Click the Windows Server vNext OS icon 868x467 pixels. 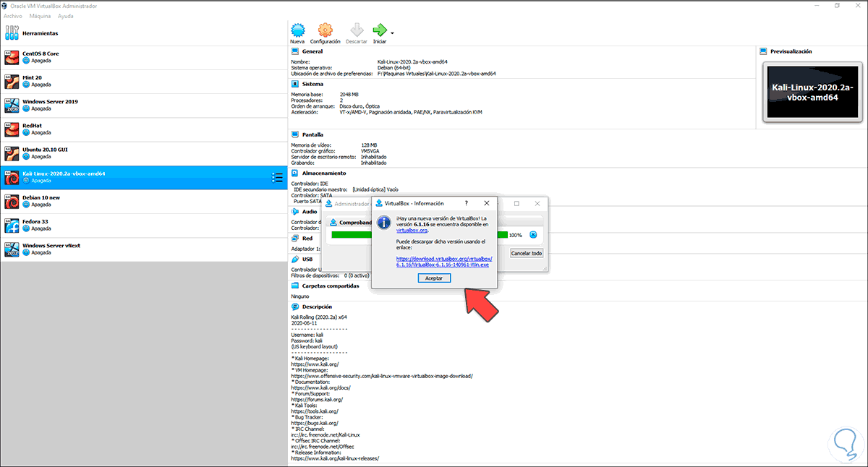11,249
